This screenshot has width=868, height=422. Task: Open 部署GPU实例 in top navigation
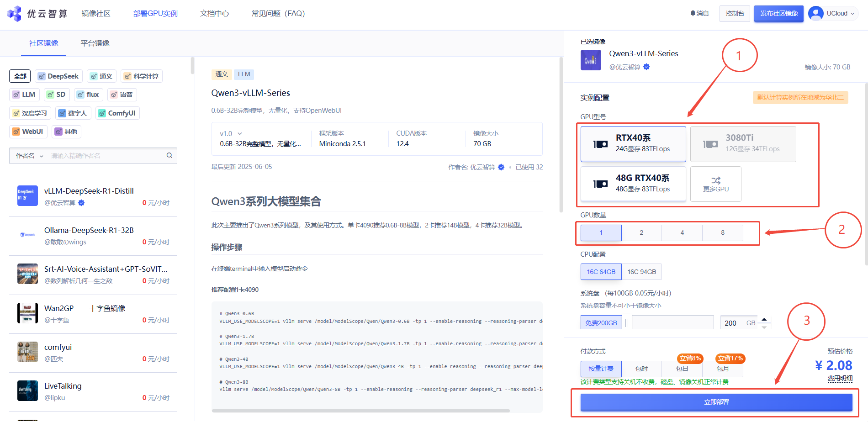pos(155,14)
